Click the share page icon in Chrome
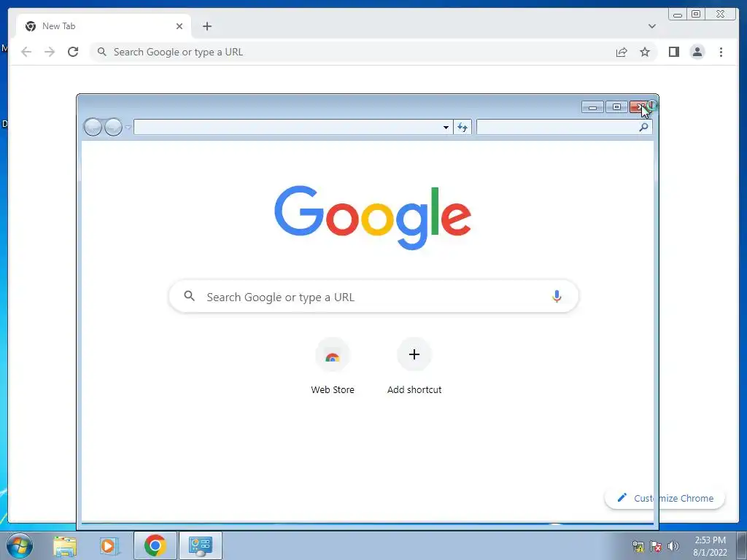 [622, 52]
